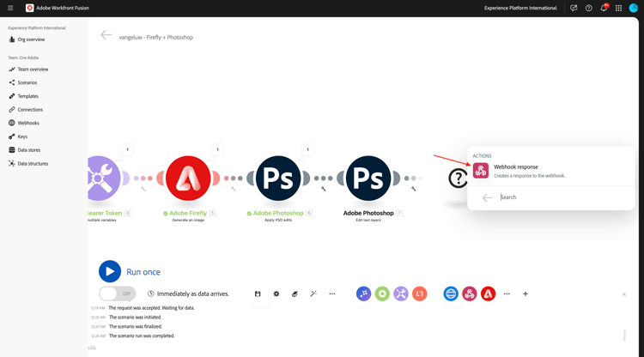Image resolution: width=644 pixels, height=357 pixels.
Task: Open the notes icon in controls
Action: (295, 293)
